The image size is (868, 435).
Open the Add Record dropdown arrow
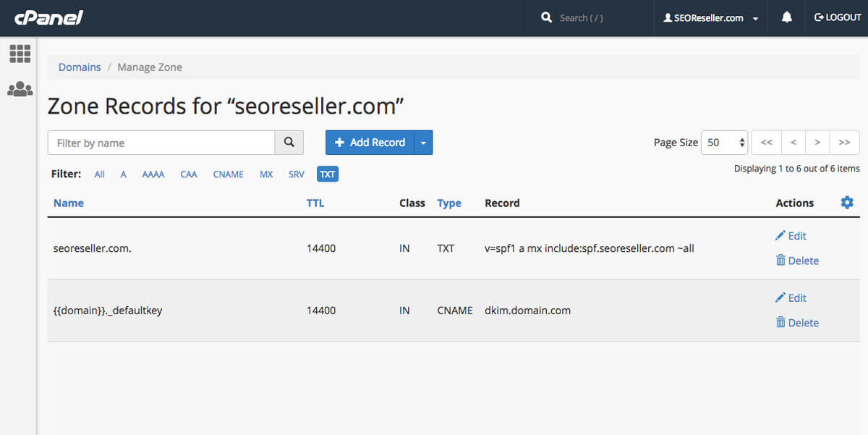pos(423,142)
